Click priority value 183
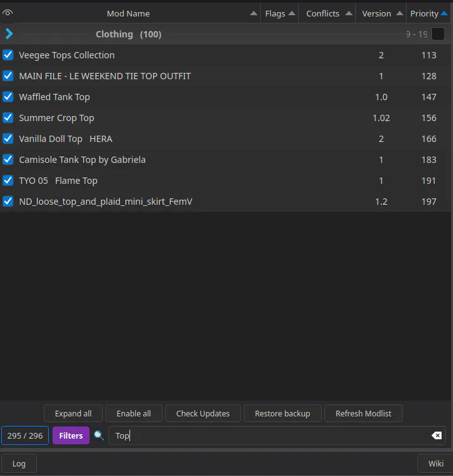 click(429, 160)
